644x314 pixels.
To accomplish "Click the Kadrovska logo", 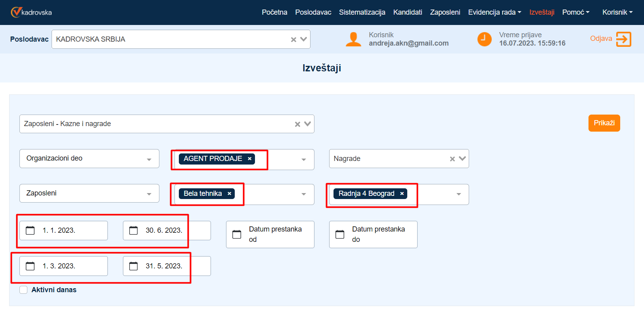I will [31, 12].
